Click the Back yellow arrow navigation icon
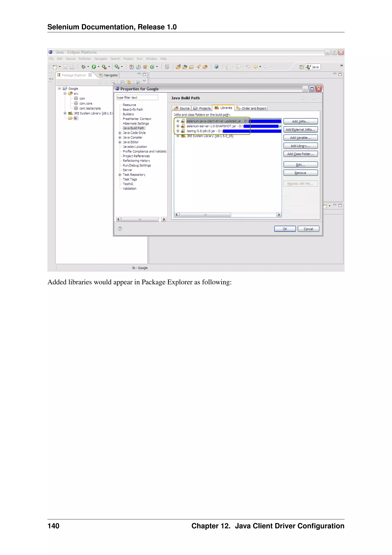The height and width of the screenshot is (555, 392). 256,67
